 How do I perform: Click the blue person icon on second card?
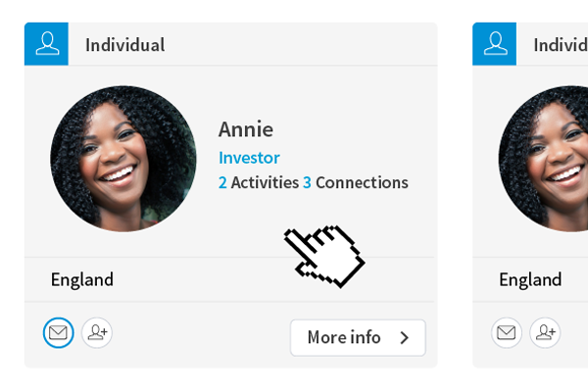(x=494, y=44)
